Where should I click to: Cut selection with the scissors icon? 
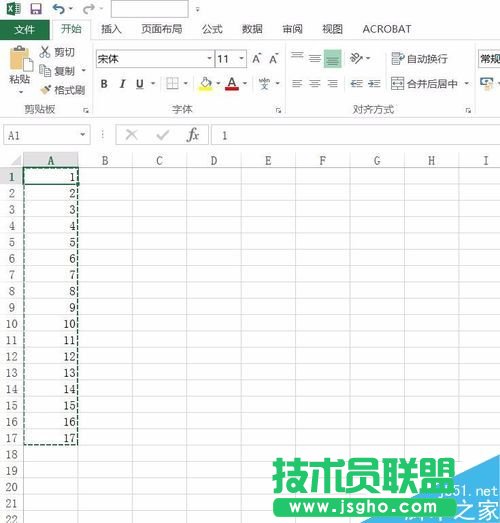(x=45, y=52)
